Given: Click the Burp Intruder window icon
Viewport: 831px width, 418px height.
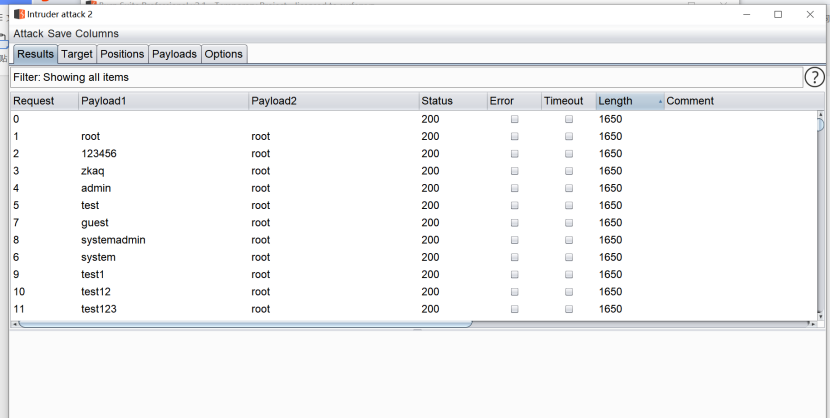Looking at the screenshot, I should pyautogui.click(x=19, y=14).
